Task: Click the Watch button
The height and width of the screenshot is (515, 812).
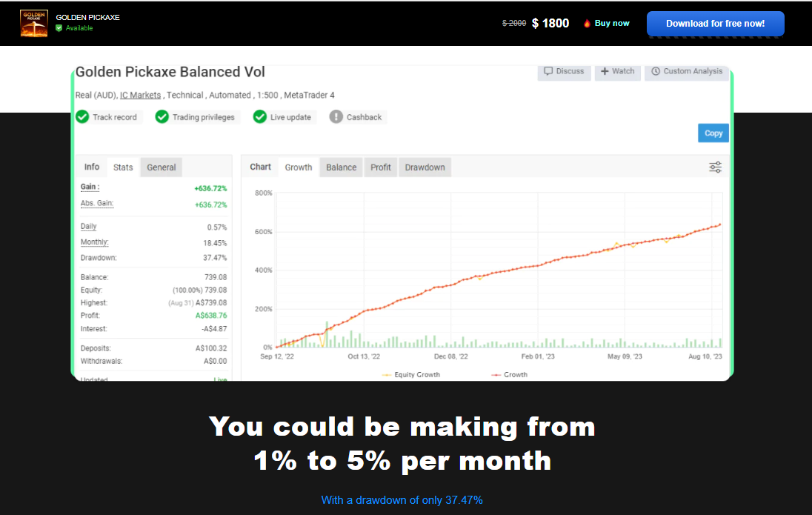Action: click(617, 71)
